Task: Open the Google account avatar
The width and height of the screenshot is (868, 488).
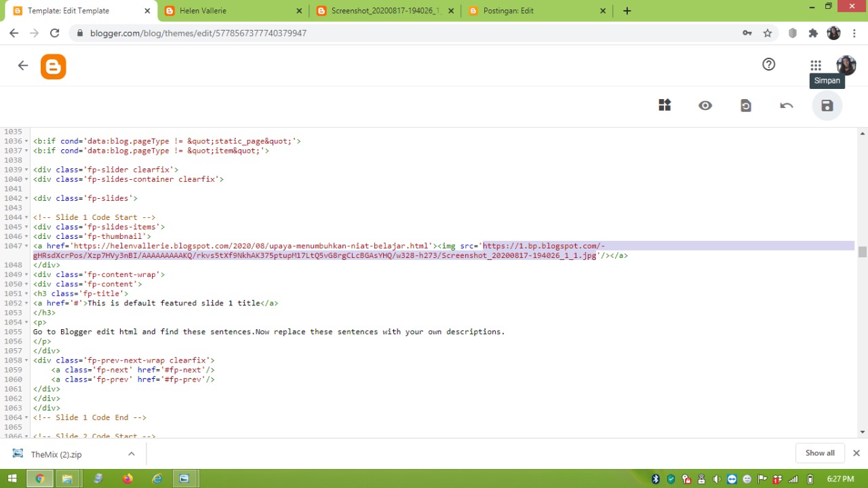Action: click(846, 65)
